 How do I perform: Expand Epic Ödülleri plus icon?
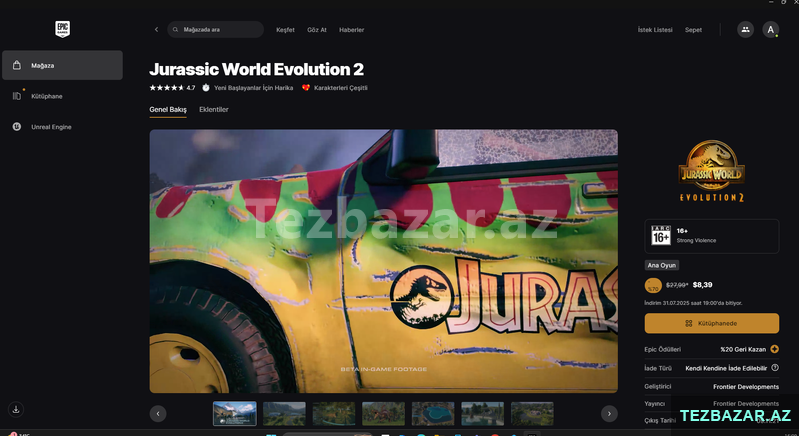(775, 349)
